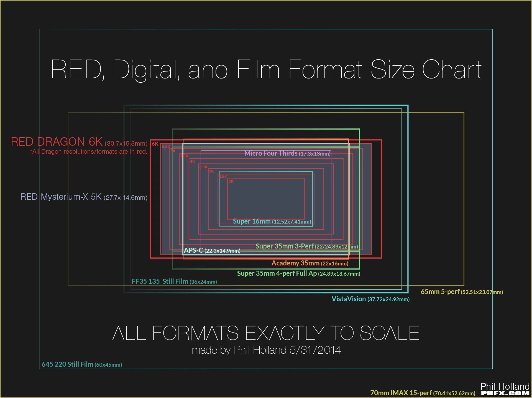Click ALL FORMATS EXACTLY TO SCALE text
Image resolution: width=532 pixels, height=398 pixels.
click(x=266, y=333)
